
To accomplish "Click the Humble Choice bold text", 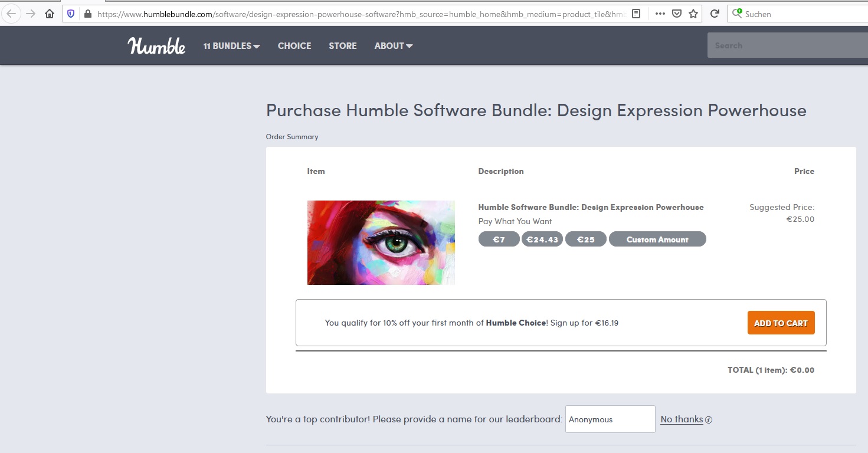I will click(516, 323).
